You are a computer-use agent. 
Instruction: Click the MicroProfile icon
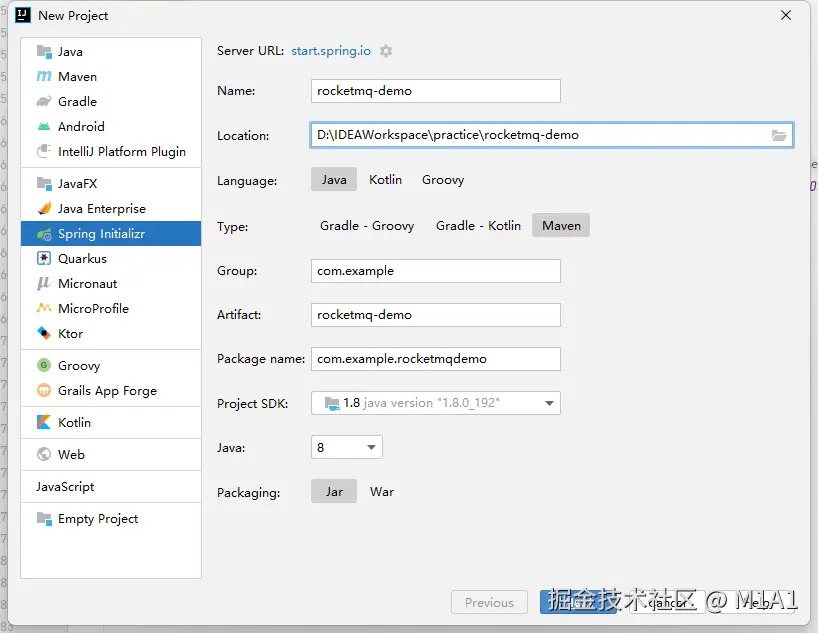click(44, 308)
